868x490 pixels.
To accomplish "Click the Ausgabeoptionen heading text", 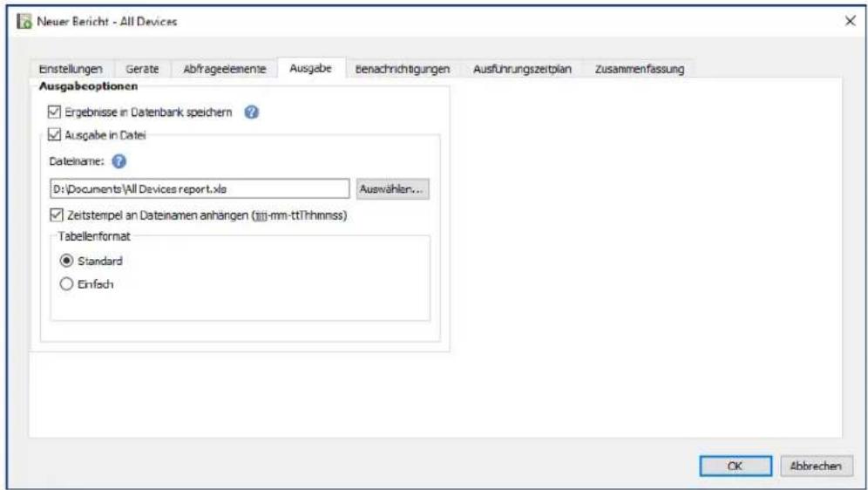I will pos(89,86).
